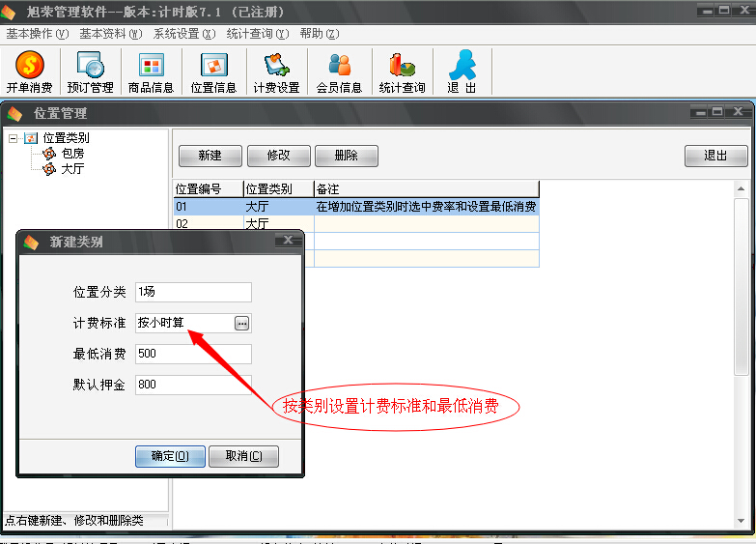Image resolution: width=756 pixels, height=544 pixels.
Task: Click the scrollbar down arrow
Action: (x=742, y=521)
